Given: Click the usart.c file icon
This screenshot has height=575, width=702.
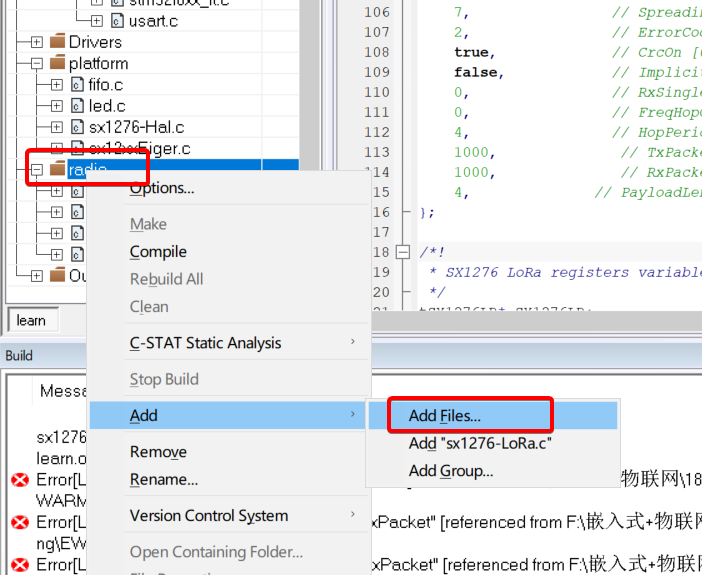Looking at the screenshot, I should coord(117,20).
